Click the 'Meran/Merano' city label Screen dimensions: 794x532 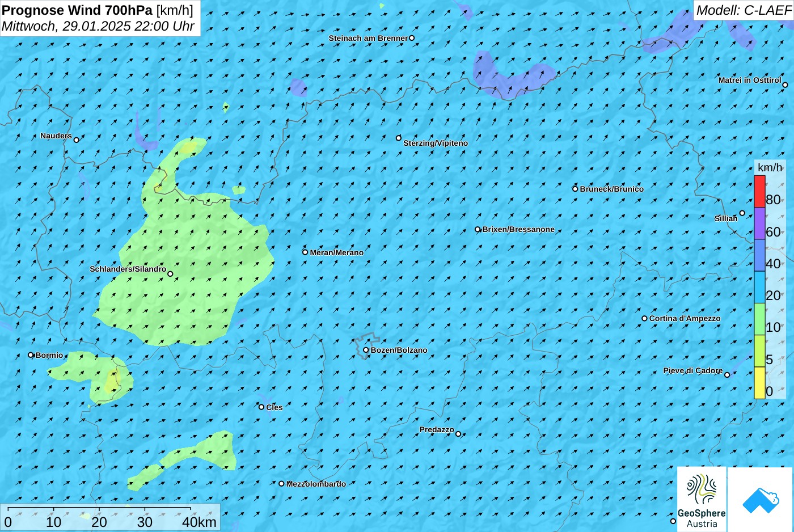tap(337, 252)
